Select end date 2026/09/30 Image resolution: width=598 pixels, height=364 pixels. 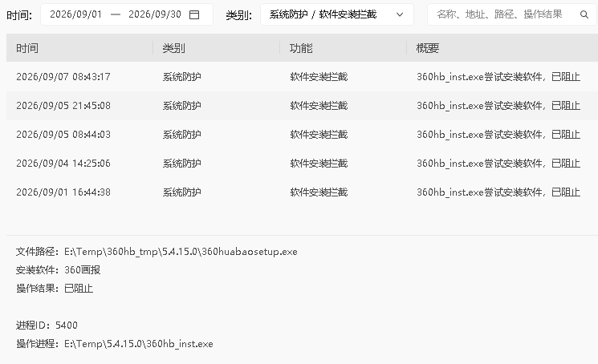pyautogui.click(x=154, y=14)
